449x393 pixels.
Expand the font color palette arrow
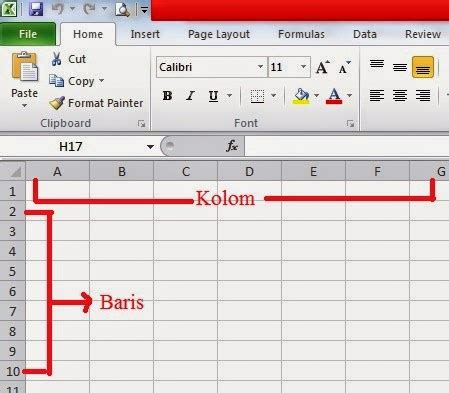349,96
